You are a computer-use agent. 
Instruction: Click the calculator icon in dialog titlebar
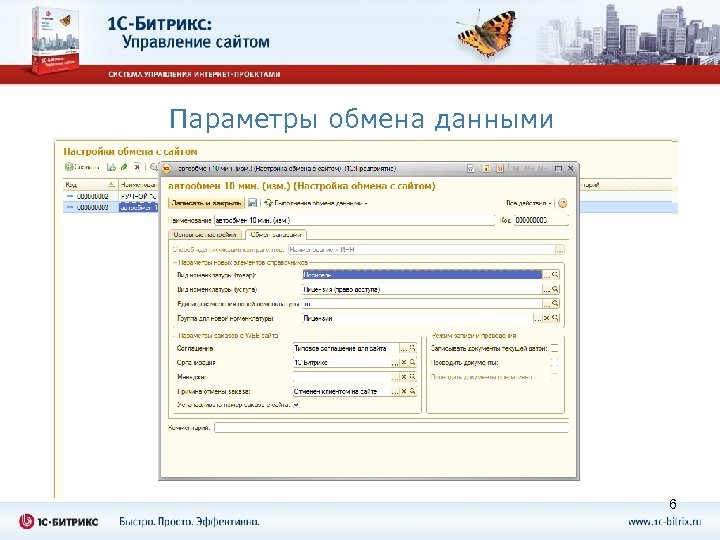pyautogui.click(x=487, y=169)
